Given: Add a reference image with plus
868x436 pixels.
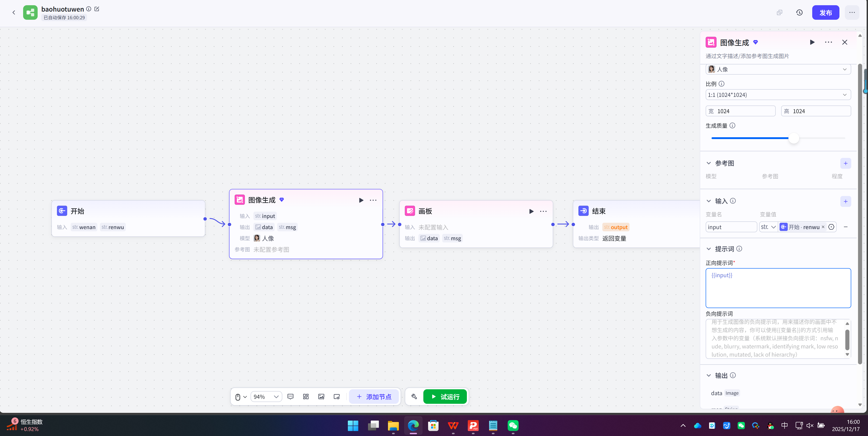Looking at the screenshot, I should 845,163.
